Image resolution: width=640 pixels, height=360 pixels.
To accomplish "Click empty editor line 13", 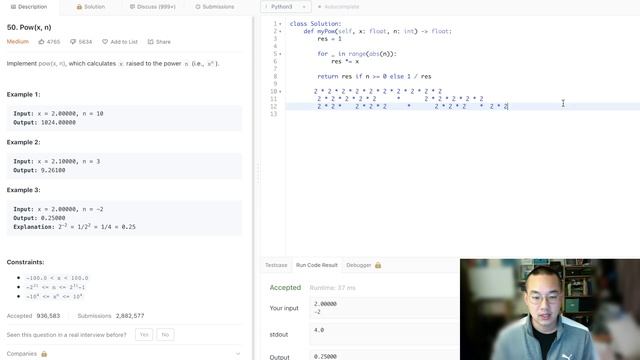I will click(x=462, y=114).
